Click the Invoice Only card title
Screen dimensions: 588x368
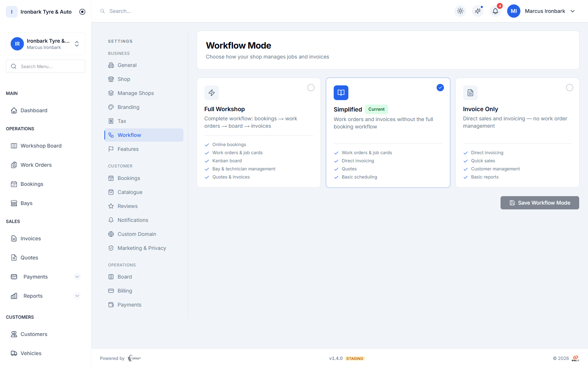point(480,109)
